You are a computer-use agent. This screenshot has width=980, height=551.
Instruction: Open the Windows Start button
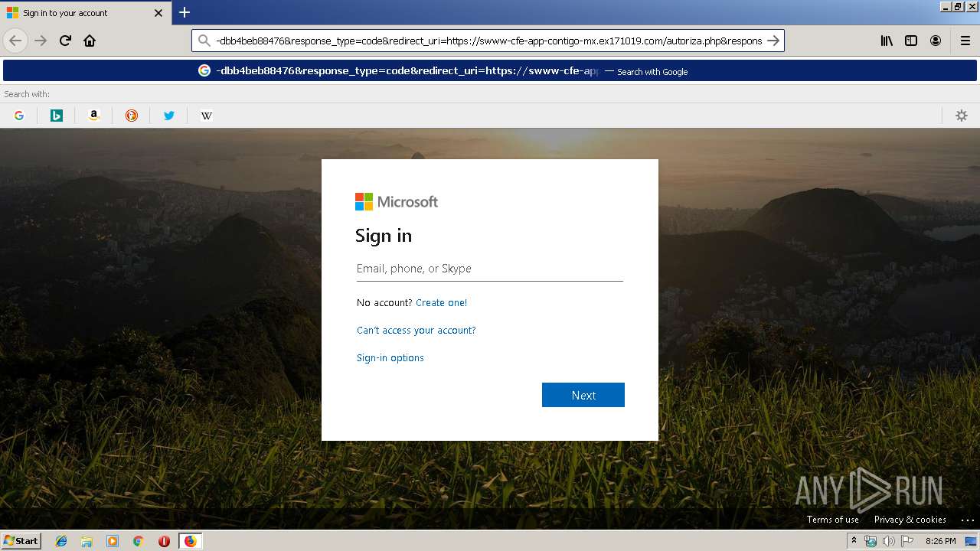coord(21,540)
